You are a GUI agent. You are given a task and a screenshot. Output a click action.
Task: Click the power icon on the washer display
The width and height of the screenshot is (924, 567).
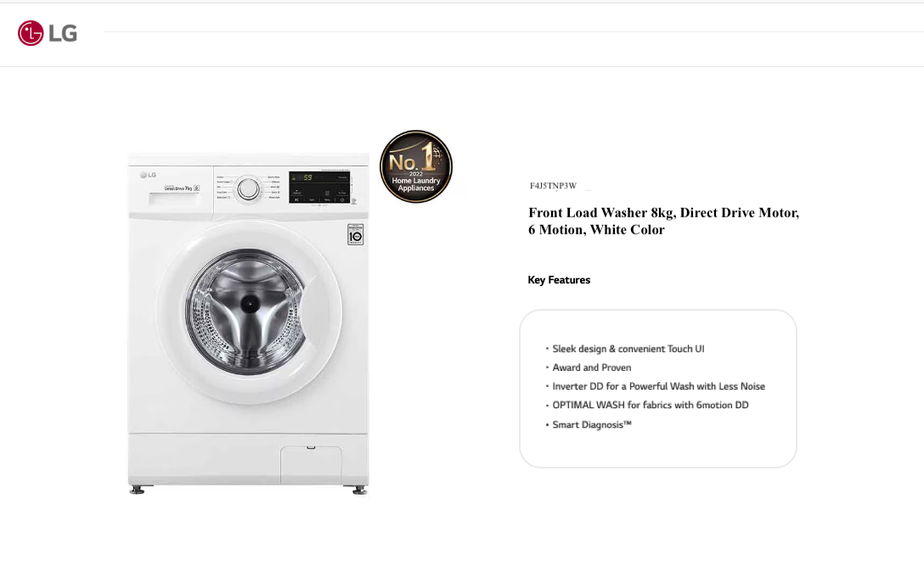click(342, 199)
